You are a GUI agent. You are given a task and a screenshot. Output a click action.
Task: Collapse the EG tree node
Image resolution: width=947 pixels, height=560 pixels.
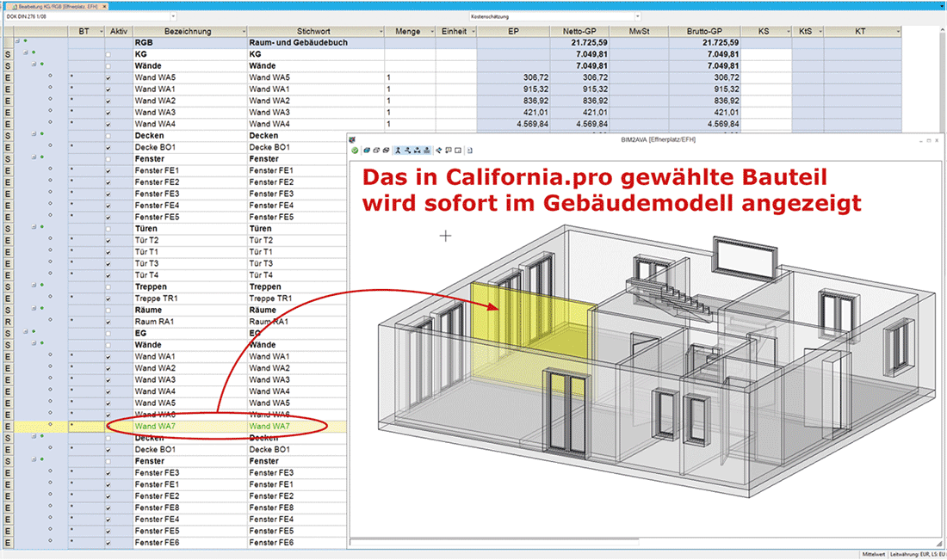[x=26, y=332]
